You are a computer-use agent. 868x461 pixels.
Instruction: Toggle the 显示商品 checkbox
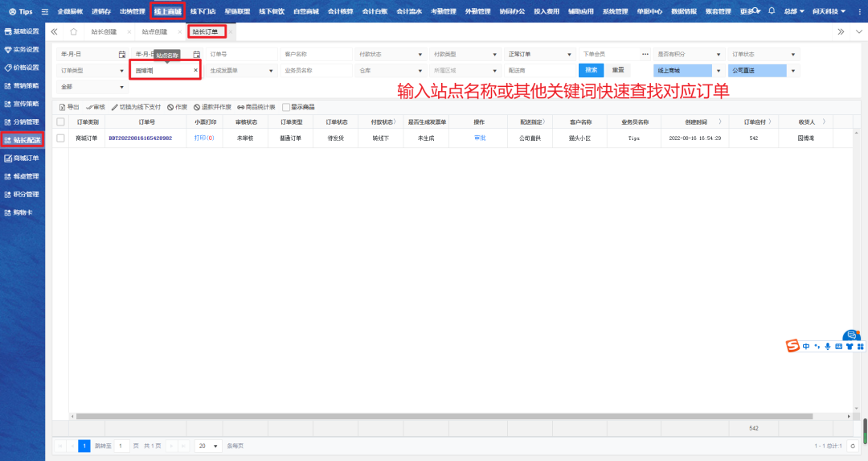click(x=286, y=107)
